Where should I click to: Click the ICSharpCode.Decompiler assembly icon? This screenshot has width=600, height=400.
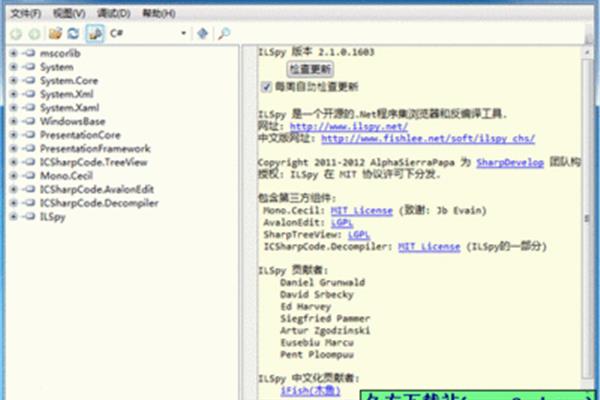[29, 203]
